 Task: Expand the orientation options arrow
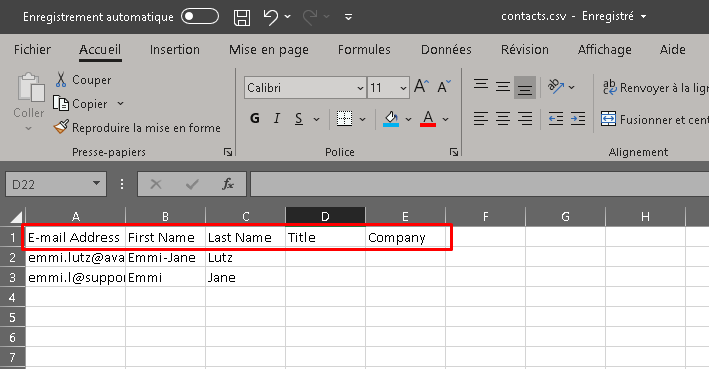pos(572,87)
